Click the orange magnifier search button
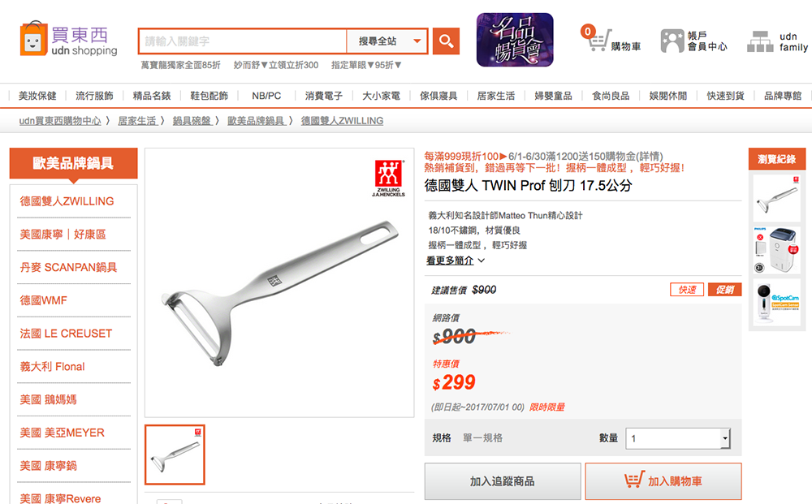Image resolution: width=812 pixels, height=504 pixels. click(446, 41)
